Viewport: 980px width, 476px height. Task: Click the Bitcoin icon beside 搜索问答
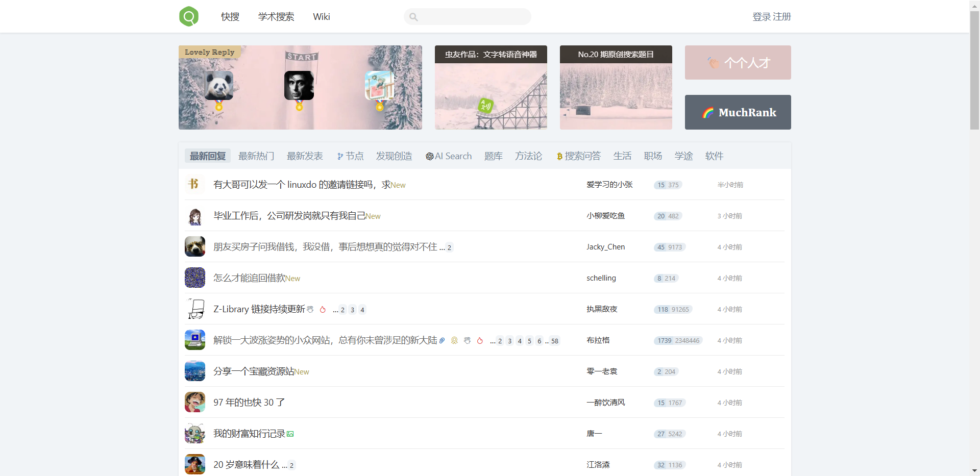pyautogui.click(x=558, y=156)
